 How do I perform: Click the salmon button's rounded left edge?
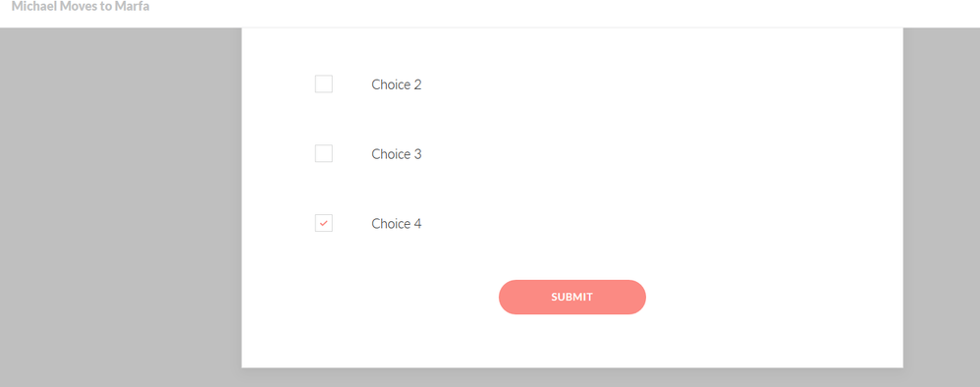click(x=508, y=297)
